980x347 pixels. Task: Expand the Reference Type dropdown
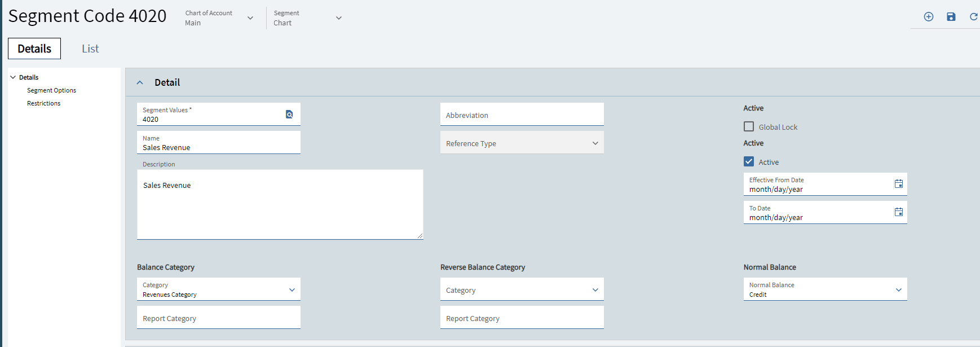click(522, 143)
